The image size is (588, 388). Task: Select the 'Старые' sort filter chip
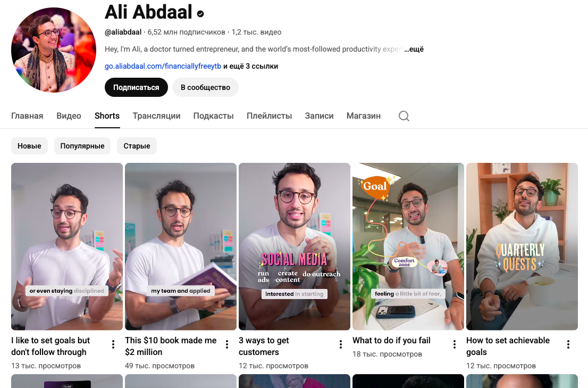137,146
